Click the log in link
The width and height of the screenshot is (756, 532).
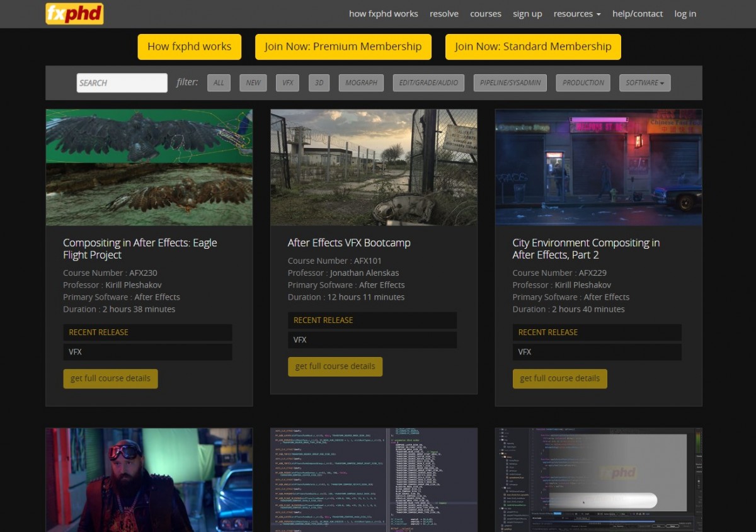[x=685, y=14]
